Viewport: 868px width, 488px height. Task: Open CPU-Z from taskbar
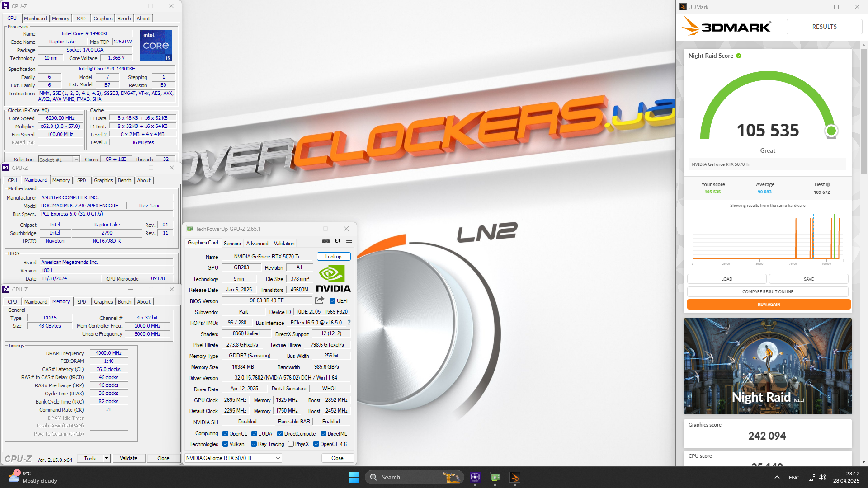point(475,477)
